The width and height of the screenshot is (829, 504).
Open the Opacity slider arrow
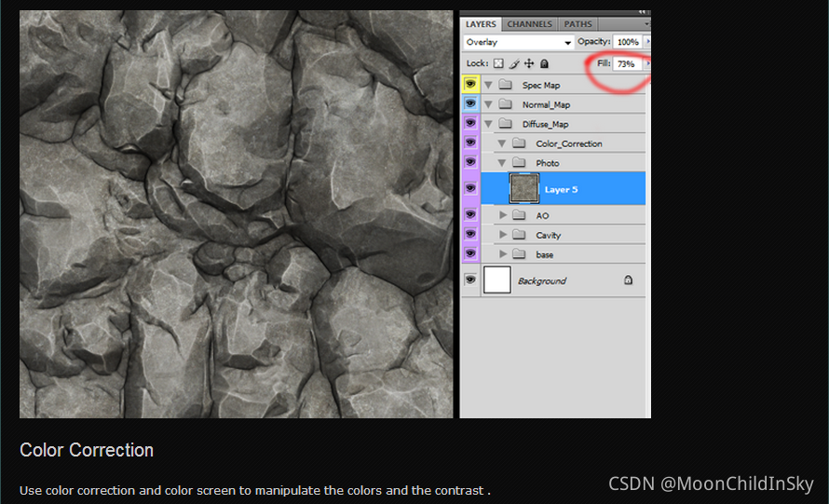(x=647, y=41)
